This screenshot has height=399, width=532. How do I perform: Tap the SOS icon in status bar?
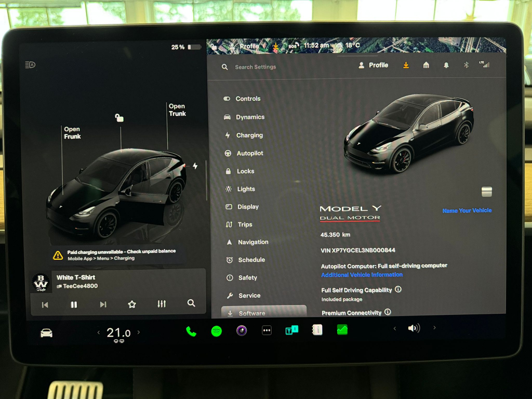pyautogui.click(x=293, y=46)
